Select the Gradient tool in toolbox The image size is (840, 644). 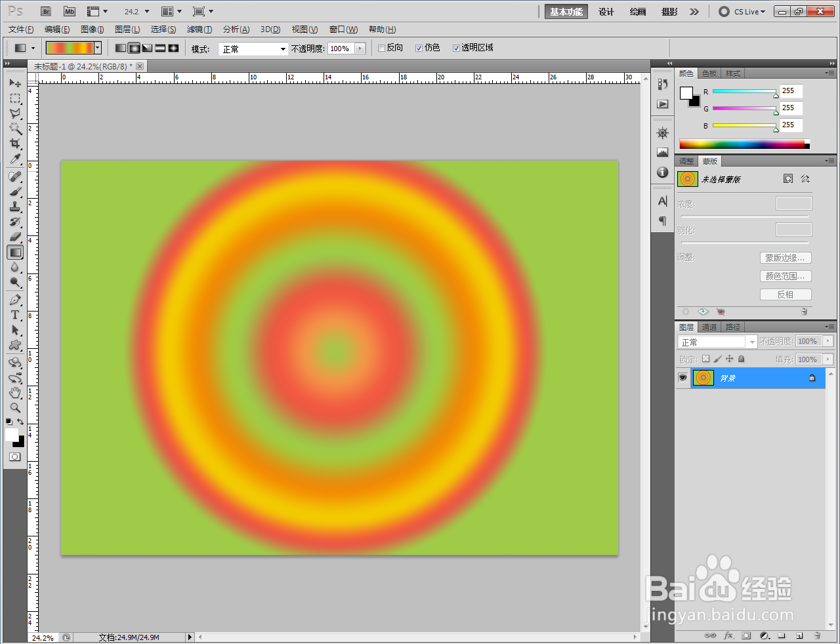15,252
